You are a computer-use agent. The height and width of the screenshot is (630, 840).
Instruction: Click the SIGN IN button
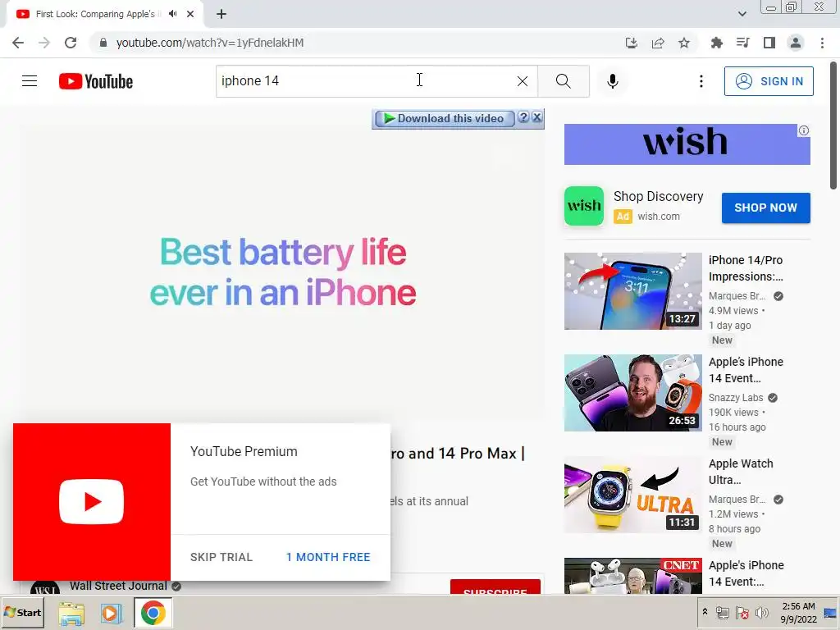coord(769,81)
